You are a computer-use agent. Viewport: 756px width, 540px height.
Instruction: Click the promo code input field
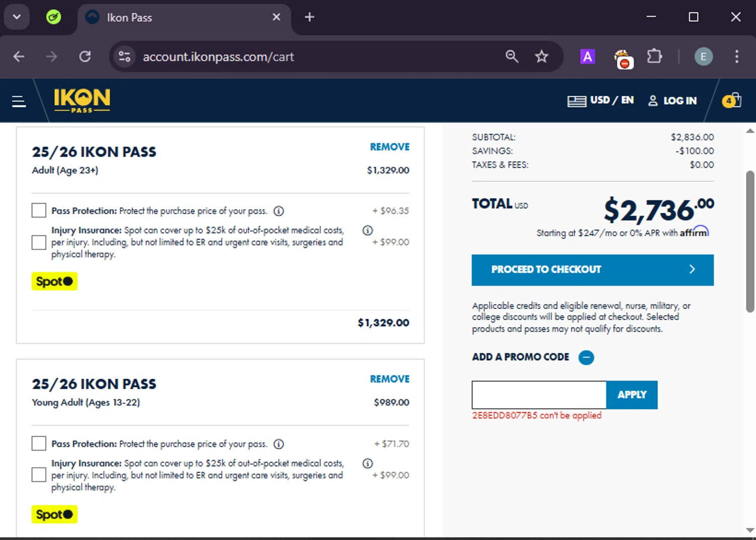(539, 395)
